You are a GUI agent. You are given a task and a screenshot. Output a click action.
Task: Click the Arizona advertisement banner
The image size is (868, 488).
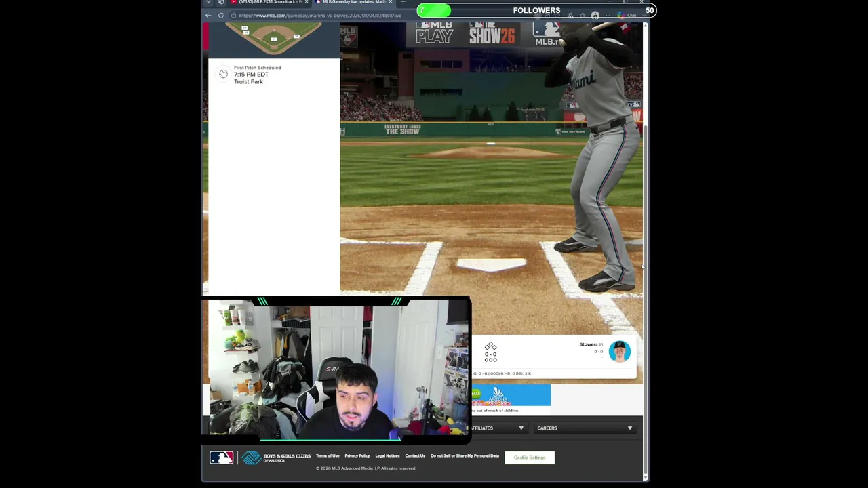tap(511, 395)
